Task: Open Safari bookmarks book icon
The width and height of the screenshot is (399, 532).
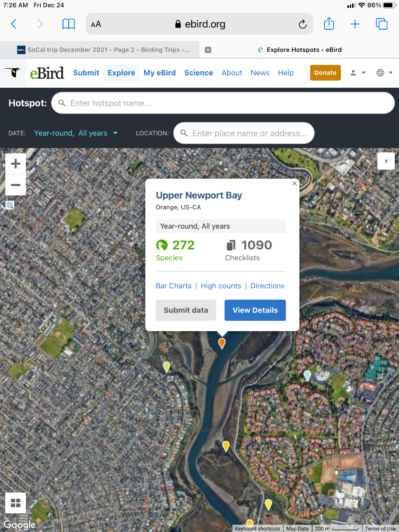Action: point(68,24)
